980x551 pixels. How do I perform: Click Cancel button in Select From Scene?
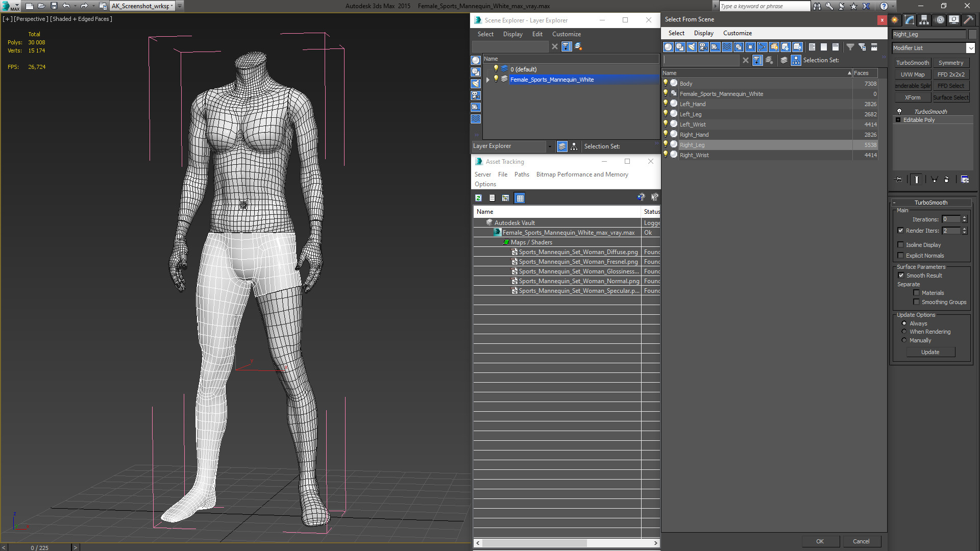[861, 541]
